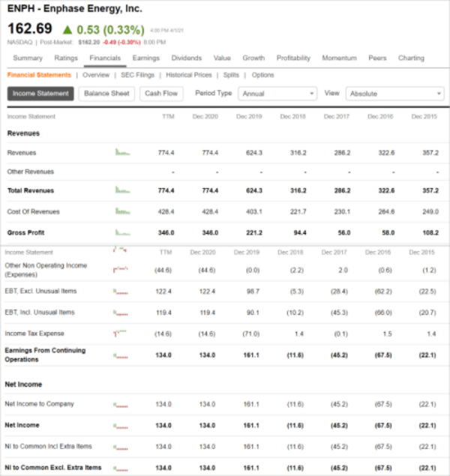Open the Overview sub-link

tap(96, 75)
